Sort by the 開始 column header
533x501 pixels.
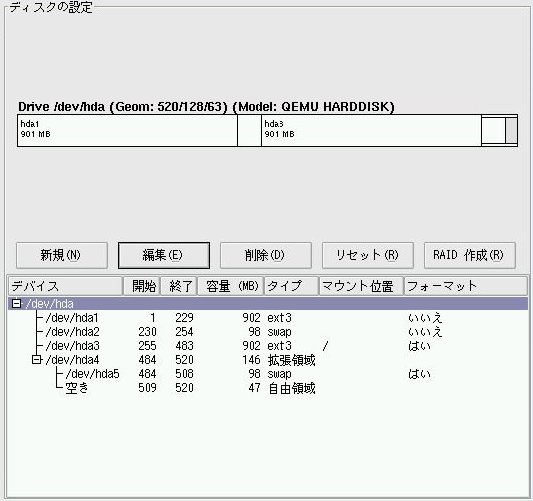pos(141,286)
